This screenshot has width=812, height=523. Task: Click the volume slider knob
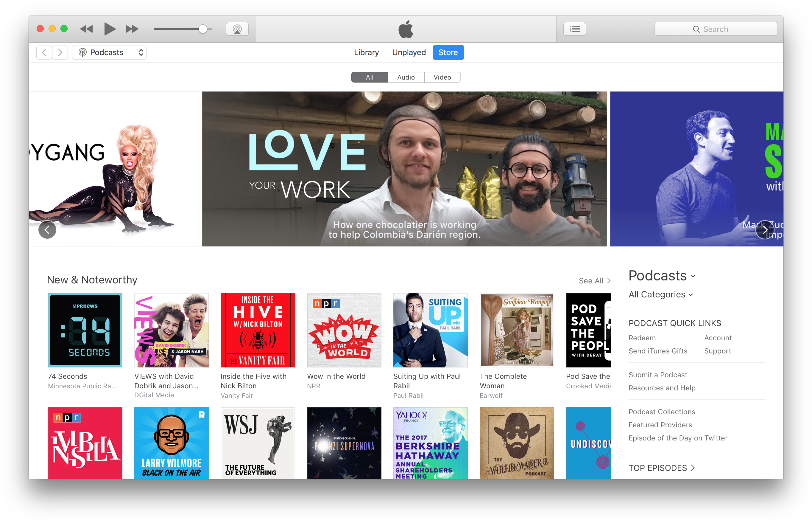click(x=202, y=29)
